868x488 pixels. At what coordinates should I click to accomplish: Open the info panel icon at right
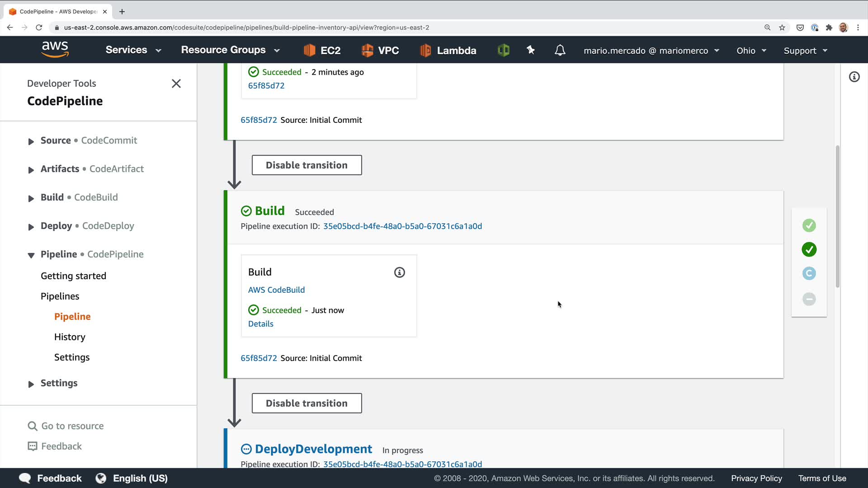[854, 77]
